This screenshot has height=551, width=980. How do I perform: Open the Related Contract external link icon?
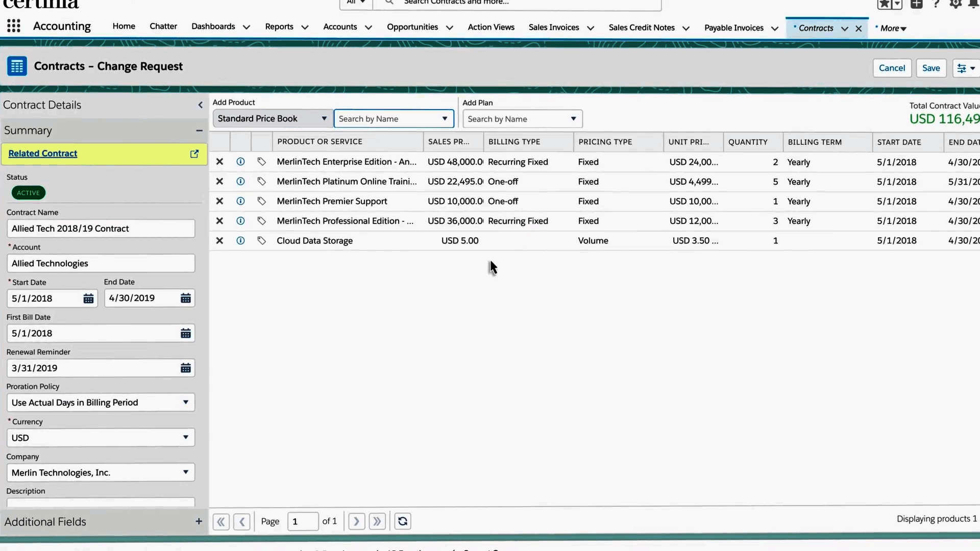[194, 154]
